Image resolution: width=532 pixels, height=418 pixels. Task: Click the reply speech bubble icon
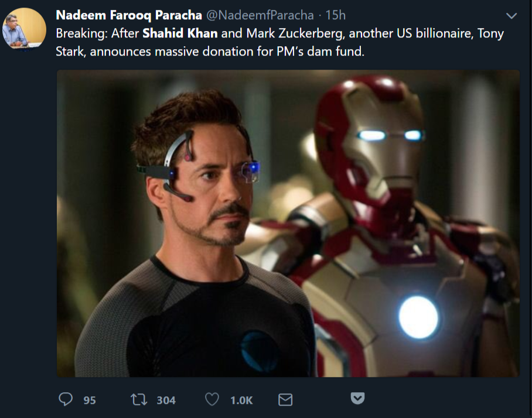(66, 399)
